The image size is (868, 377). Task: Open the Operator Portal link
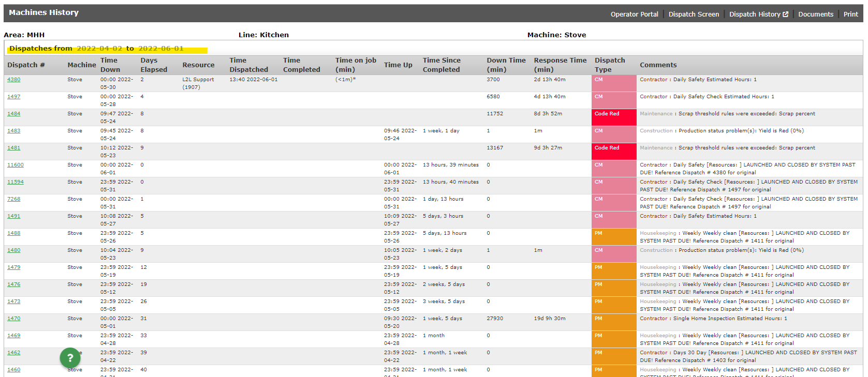tap(634, 14)
